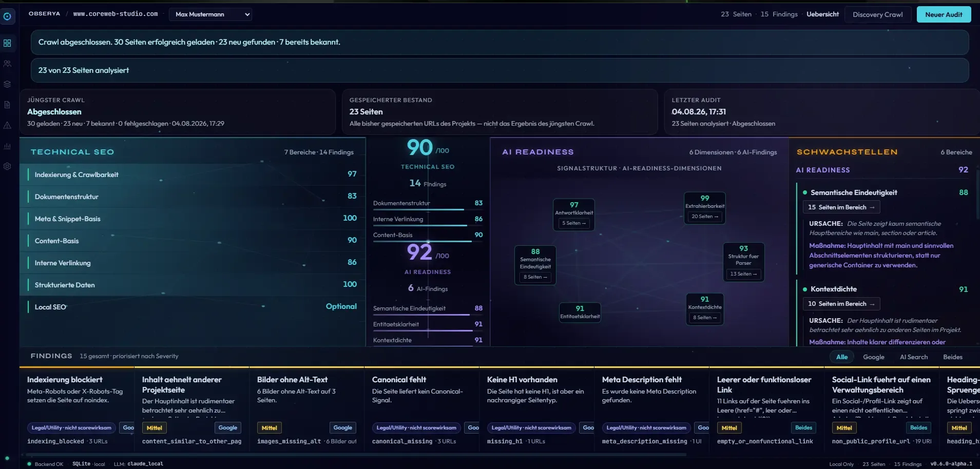Open the 8 Seiten link under Kontextdichte node
Screen dimensions: 980x469
(705, 318)
